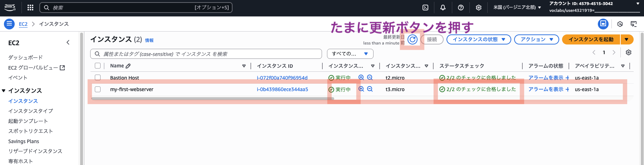Screen dimensions: 644x165
Task: Open the Actions dropdown
Action: click(537, 39)
